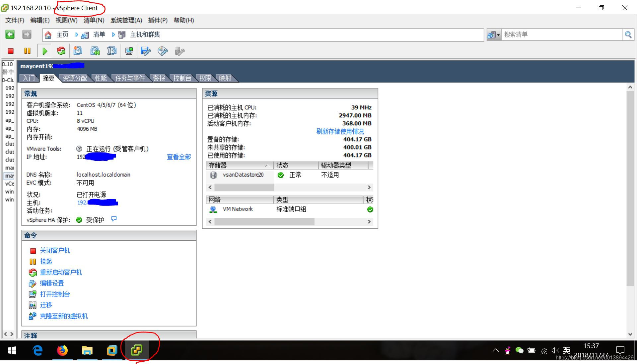The height and width of the screenshot is (364, 637).
Task: Open the search scope dropdown arrow
Action: tap(498, 34)
